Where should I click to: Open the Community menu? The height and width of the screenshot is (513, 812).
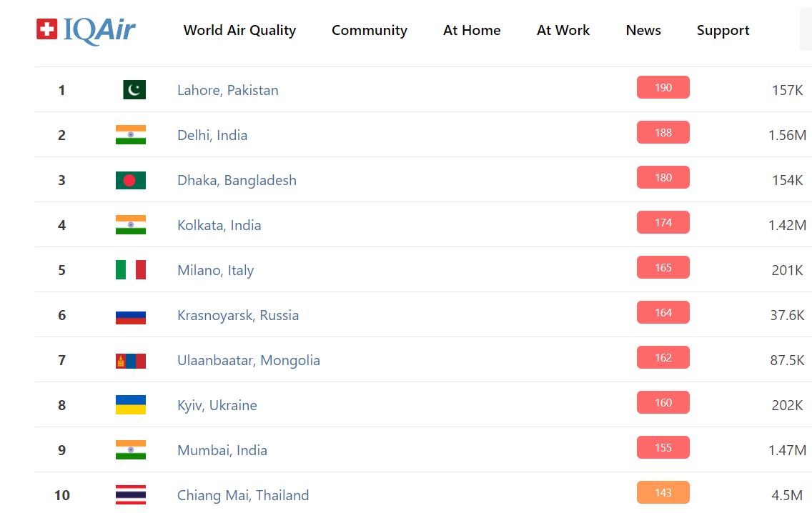(370, 30)
